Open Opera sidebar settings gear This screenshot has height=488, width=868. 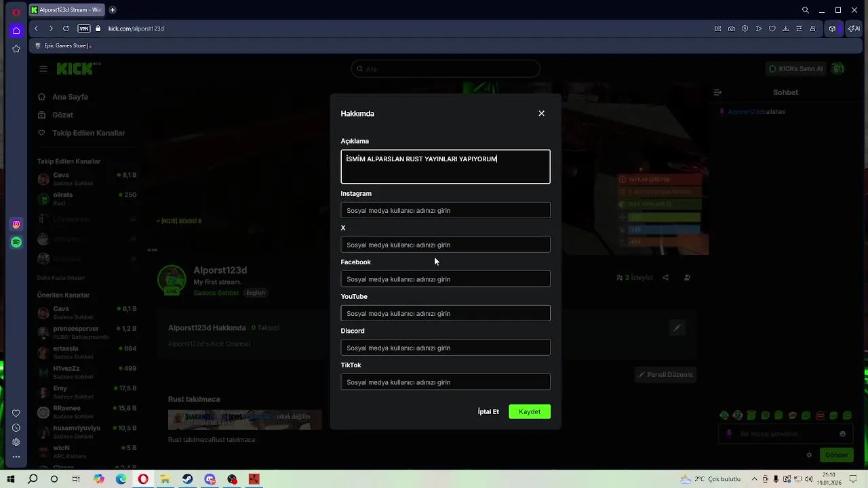point(16,442)
